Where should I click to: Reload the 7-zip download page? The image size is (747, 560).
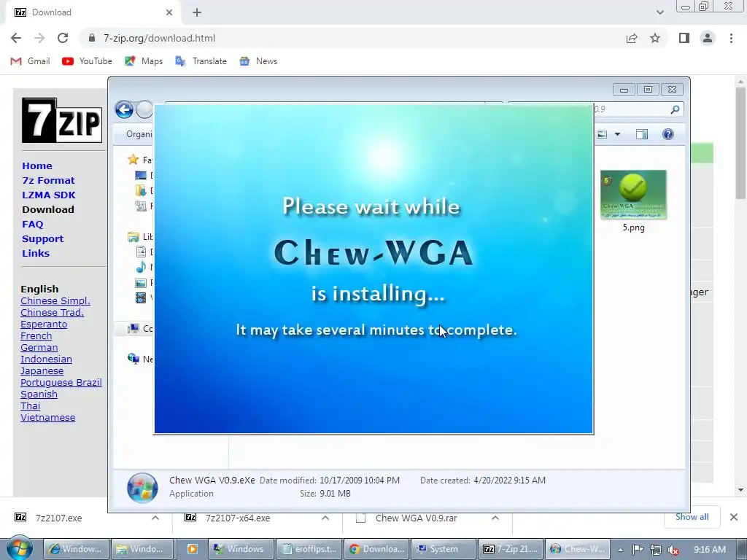(x=63, y=38)
